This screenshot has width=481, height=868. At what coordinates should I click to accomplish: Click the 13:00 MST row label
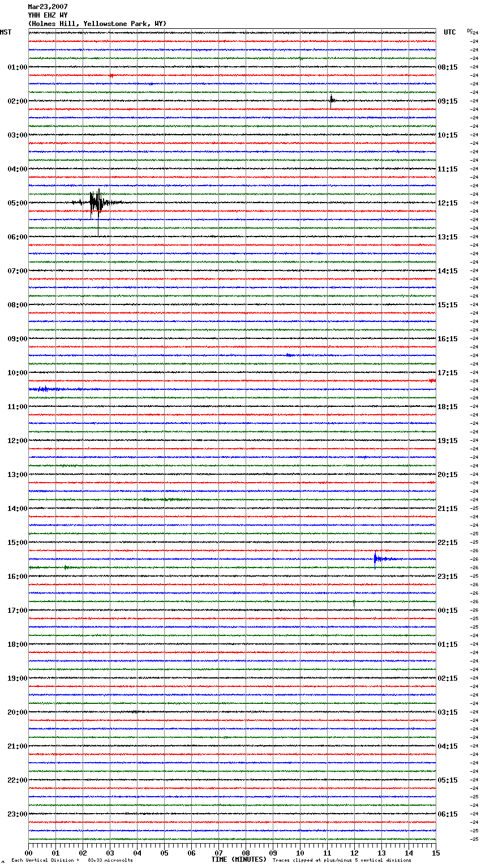(18, 475)
